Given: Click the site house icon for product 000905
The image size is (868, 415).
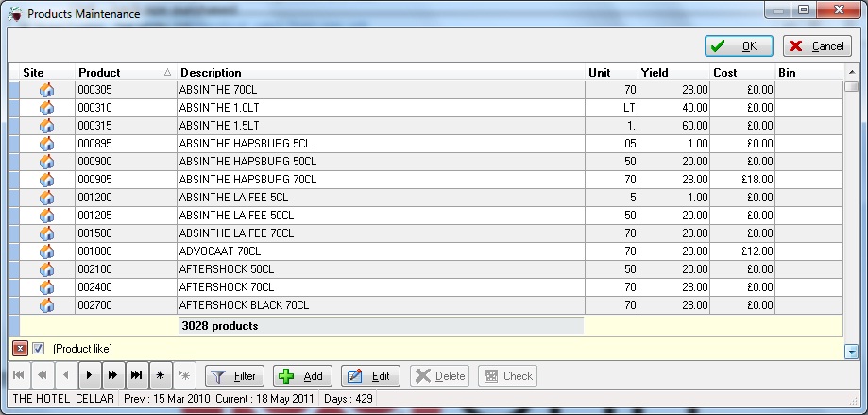Looking at the screenshot, I should tap(47, 180).
